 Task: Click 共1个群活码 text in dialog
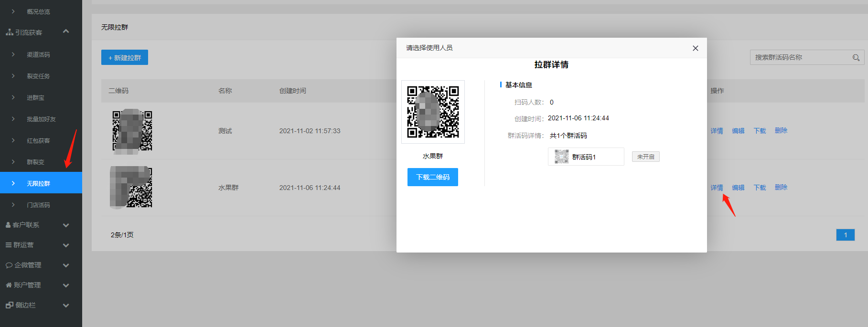568,136
